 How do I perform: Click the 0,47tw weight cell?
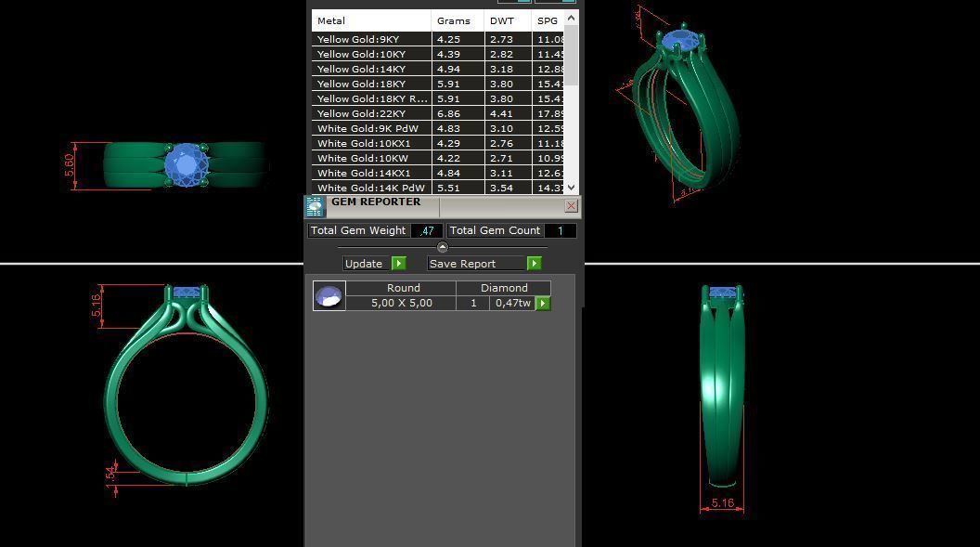[x=512, y=303]
